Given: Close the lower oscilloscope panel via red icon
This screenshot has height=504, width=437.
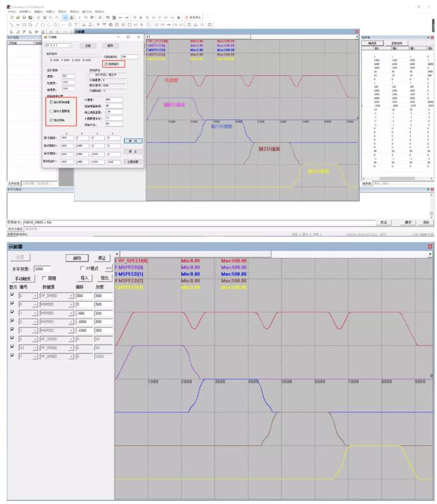Looking at the screenshot, I should click(x=430, y=247).
